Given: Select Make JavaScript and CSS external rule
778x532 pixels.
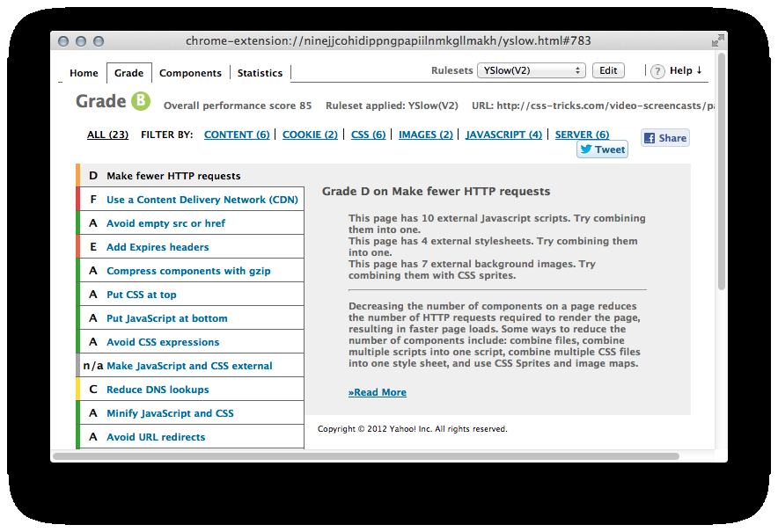Looking at the screenshot, I should [190, 366].
